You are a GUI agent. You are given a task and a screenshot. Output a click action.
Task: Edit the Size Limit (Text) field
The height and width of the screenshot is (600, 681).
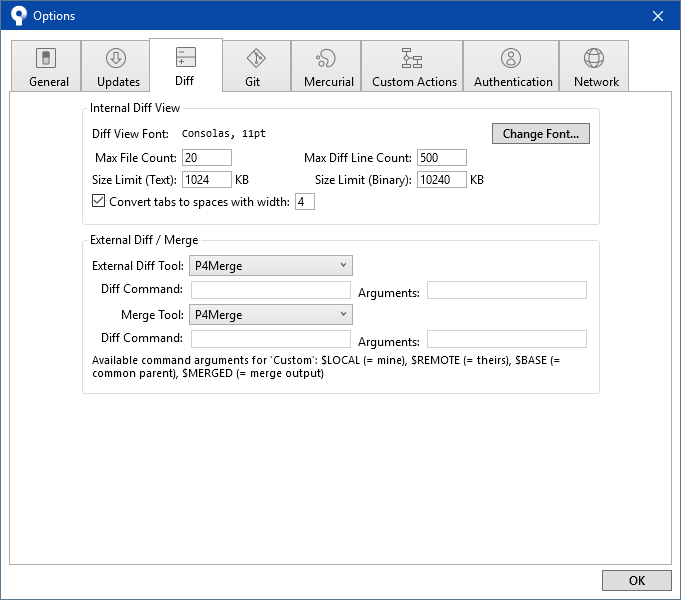tap(207, 180)
